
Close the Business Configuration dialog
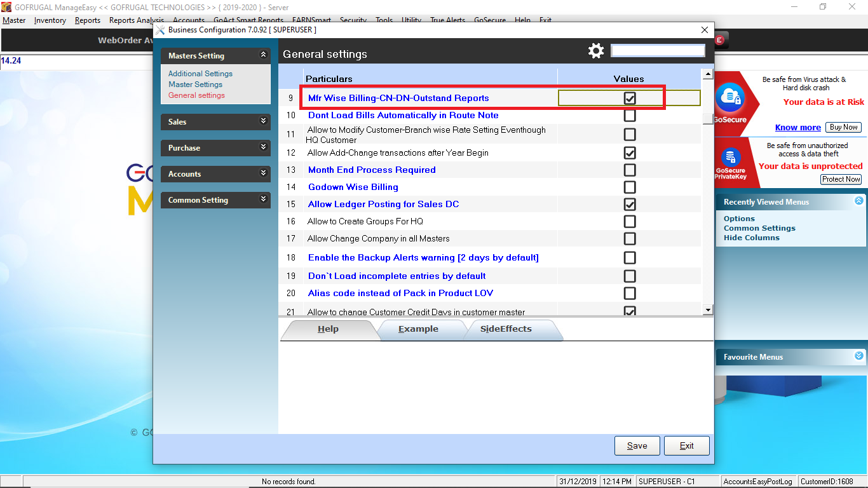[x=704, y=30]
